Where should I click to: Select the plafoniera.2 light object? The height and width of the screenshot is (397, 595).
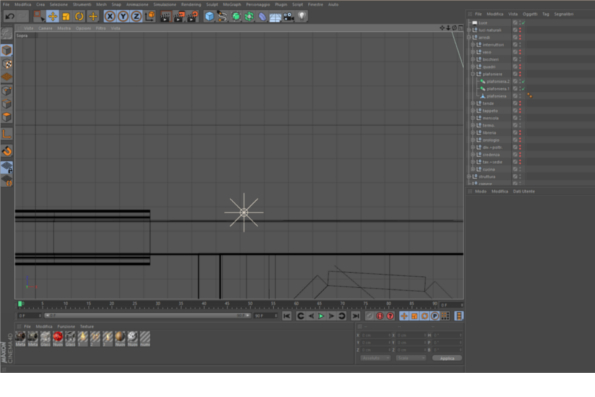[497, 82]
